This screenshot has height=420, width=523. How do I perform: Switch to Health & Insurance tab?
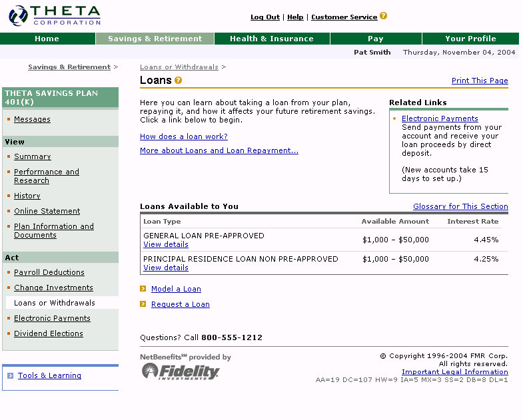272,39
